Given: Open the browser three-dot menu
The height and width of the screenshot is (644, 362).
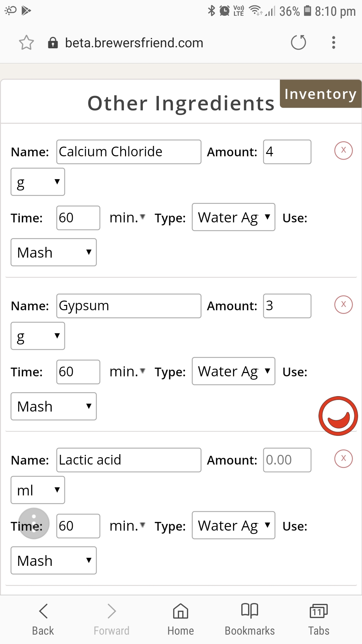Looking at the screenshot, I should pyautogui.click(x=333, y=43).
